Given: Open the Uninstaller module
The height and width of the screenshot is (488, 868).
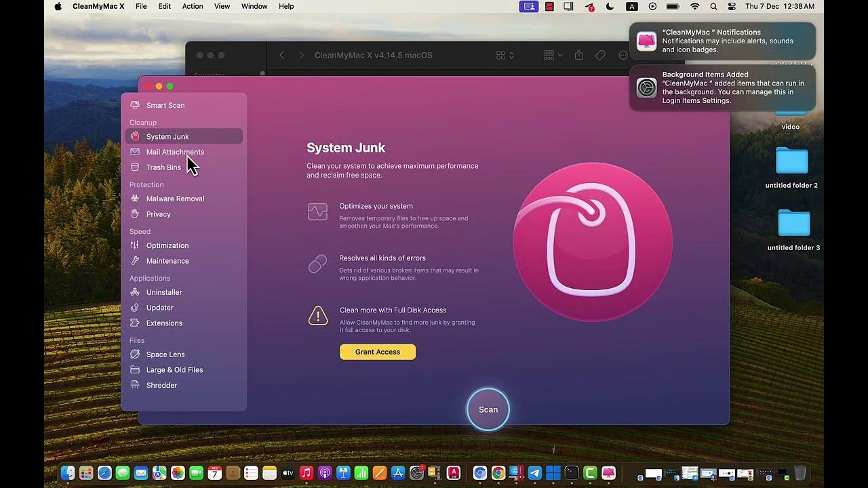Looking at the screenshot, I should point(183,292).
